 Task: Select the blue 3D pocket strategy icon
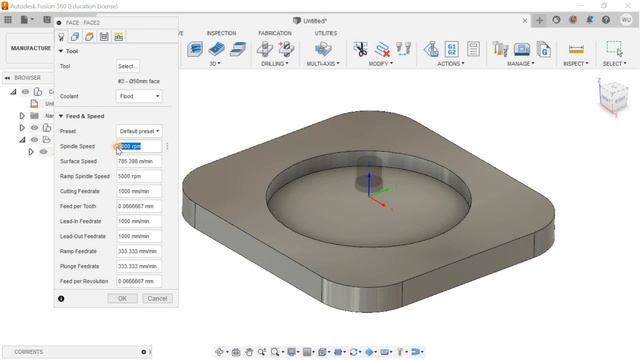coord(216,49)
